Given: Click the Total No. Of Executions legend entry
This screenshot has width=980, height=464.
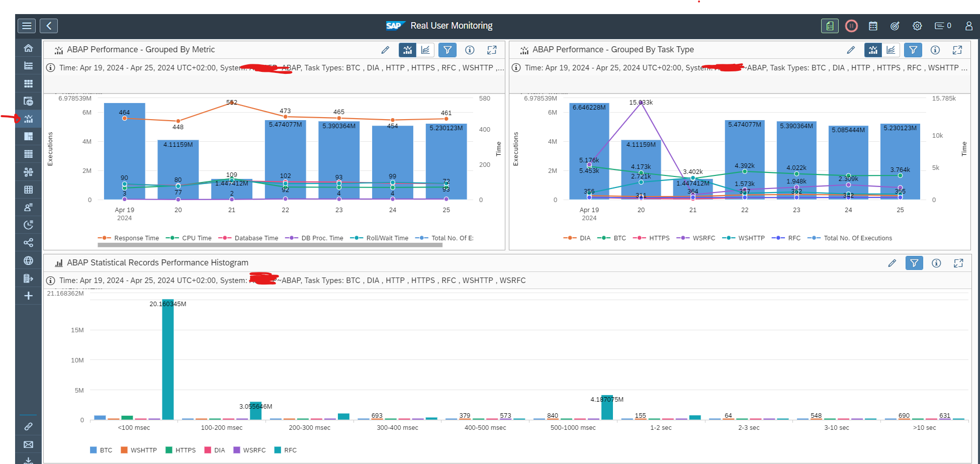Looking at the screenshot, I should 850,238.
